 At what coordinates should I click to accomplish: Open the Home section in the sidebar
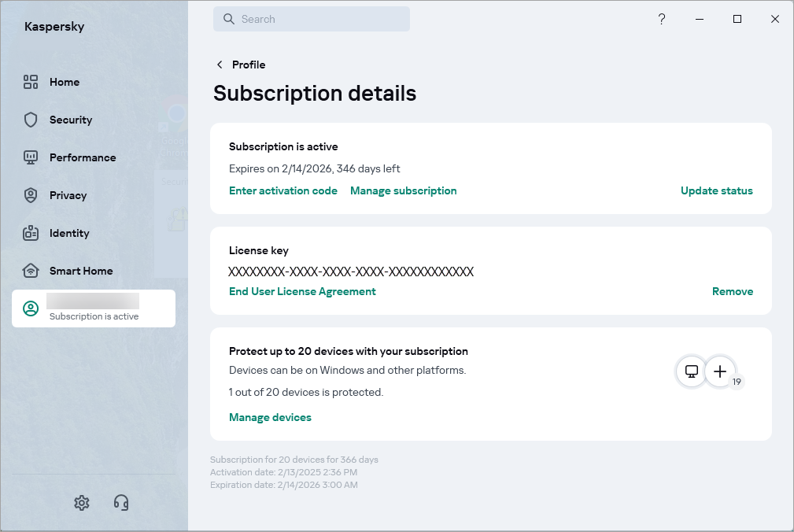click(x=65, y=82)
